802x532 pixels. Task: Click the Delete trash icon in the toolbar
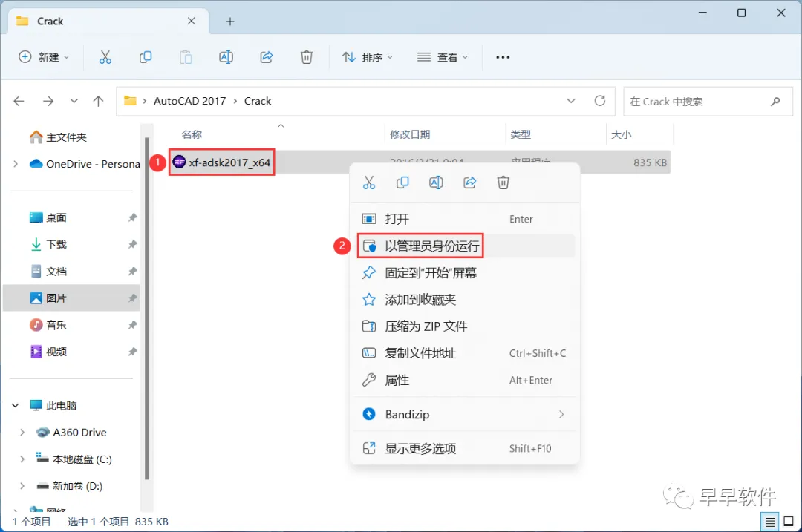click(x=307, y=57)
